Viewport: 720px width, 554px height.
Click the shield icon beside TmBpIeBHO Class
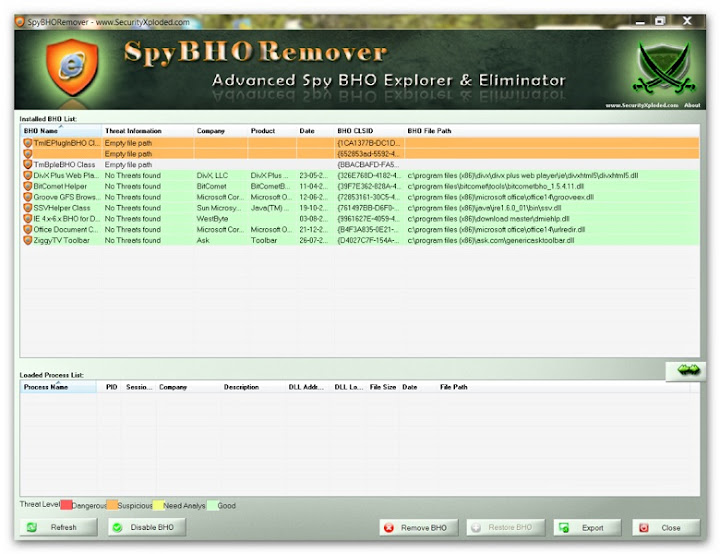pos(28,164)
